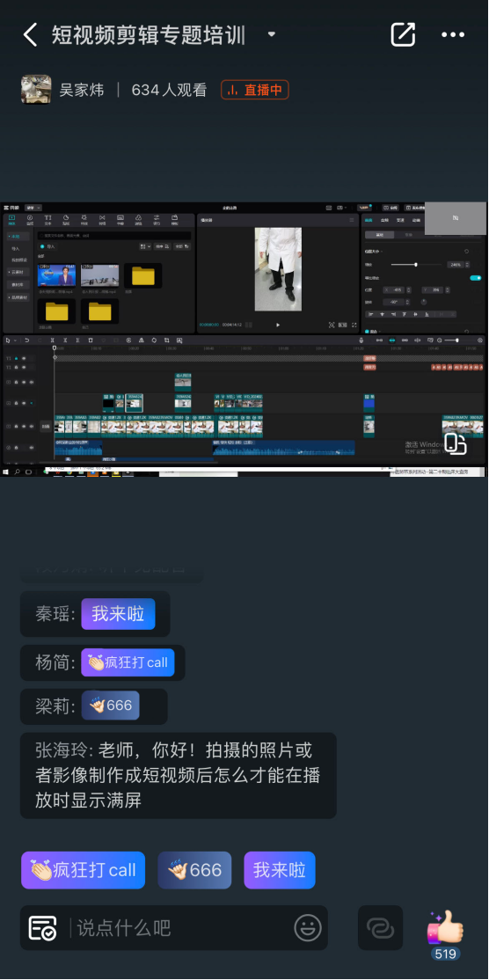Play the preview in the editor player

[x=278, y=325]
